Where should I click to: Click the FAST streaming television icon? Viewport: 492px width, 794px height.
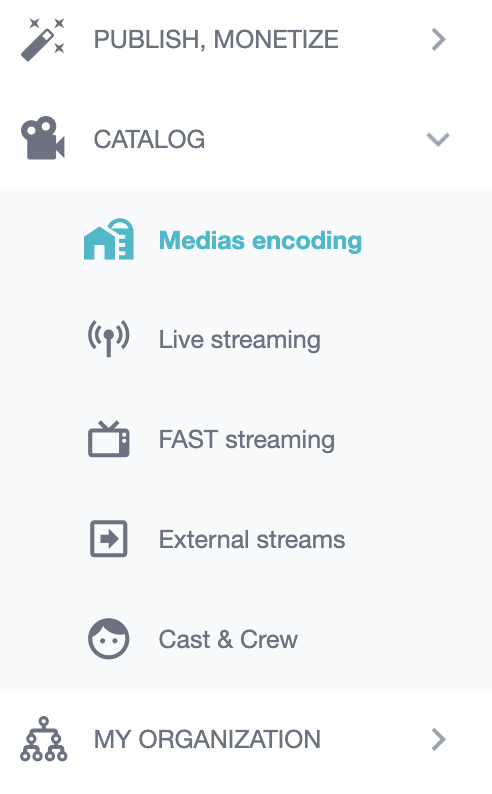(x=109, y=439)
